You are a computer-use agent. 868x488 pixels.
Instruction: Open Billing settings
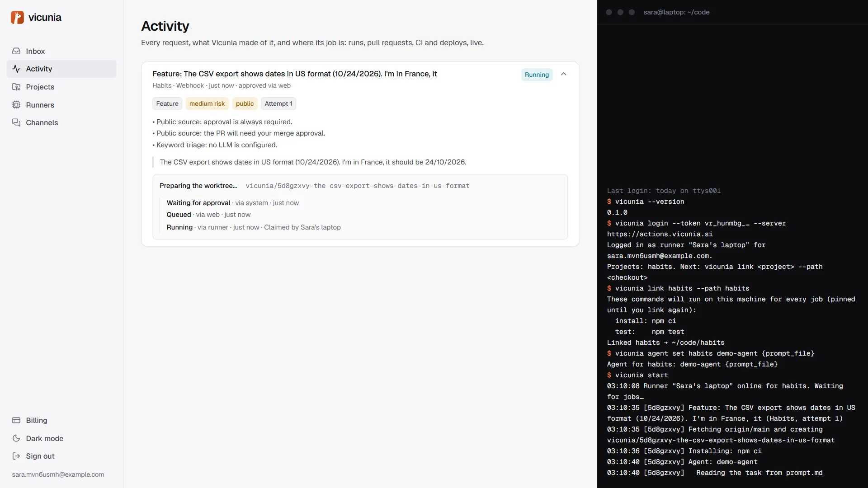pos(61,420)
